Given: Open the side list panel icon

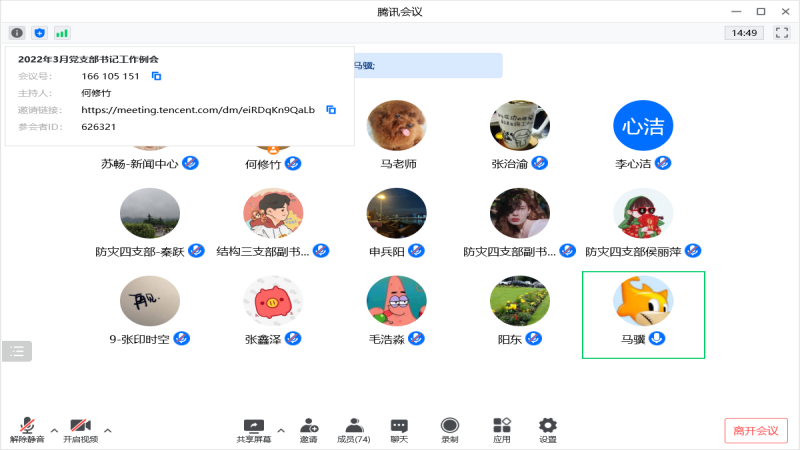Looking at the screenshot, I should (17, 351).
